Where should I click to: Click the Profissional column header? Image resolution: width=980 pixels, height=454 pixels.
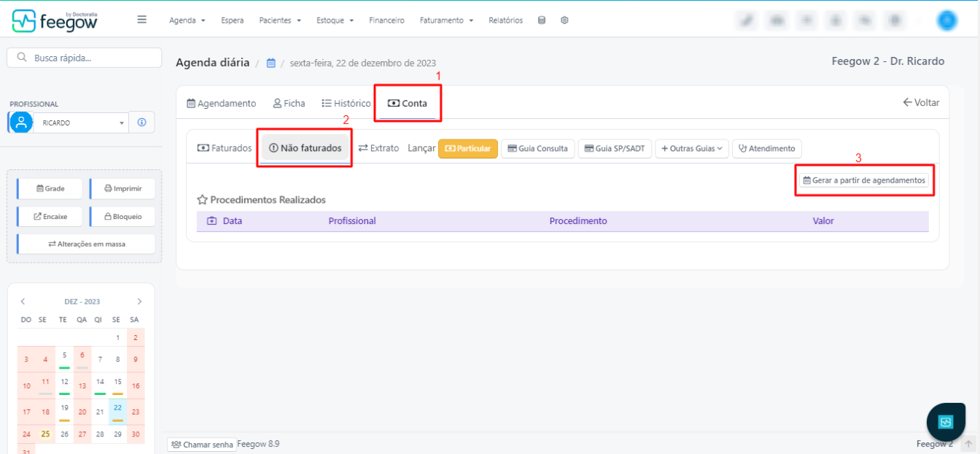(x=352, y=221)
